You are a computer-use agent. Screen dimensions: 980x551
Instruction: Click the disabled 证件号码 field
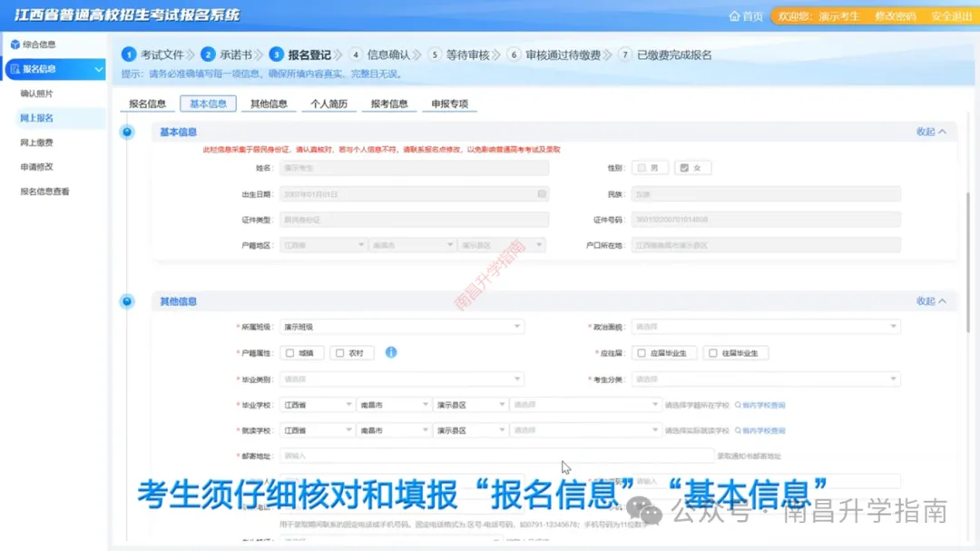pyautogui.click(x=766, y=220)
